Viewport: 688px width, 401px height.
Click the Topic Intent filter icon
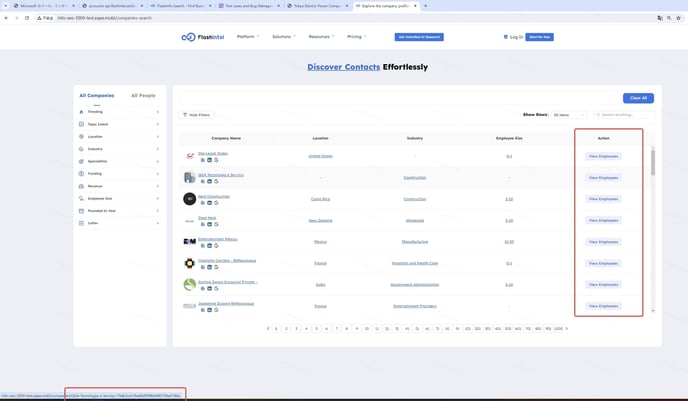click(81, 124)
